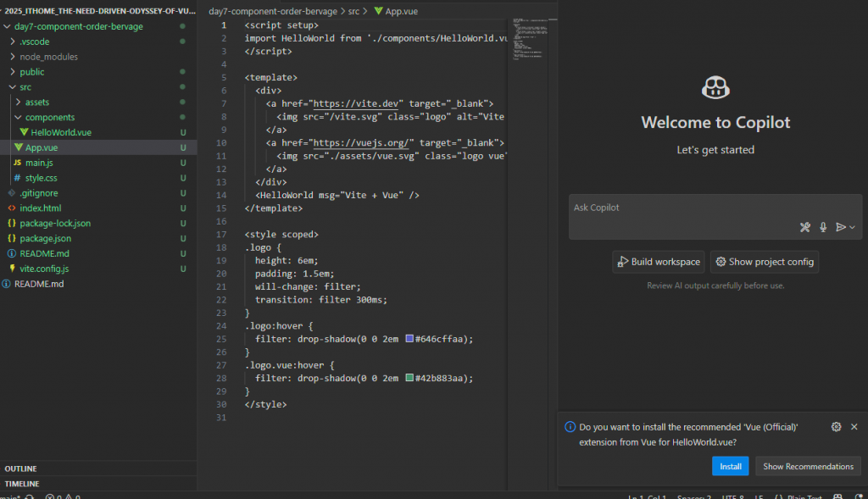Click Show Recommendations button
Screen dimensions: 868x499
[808, 466]
